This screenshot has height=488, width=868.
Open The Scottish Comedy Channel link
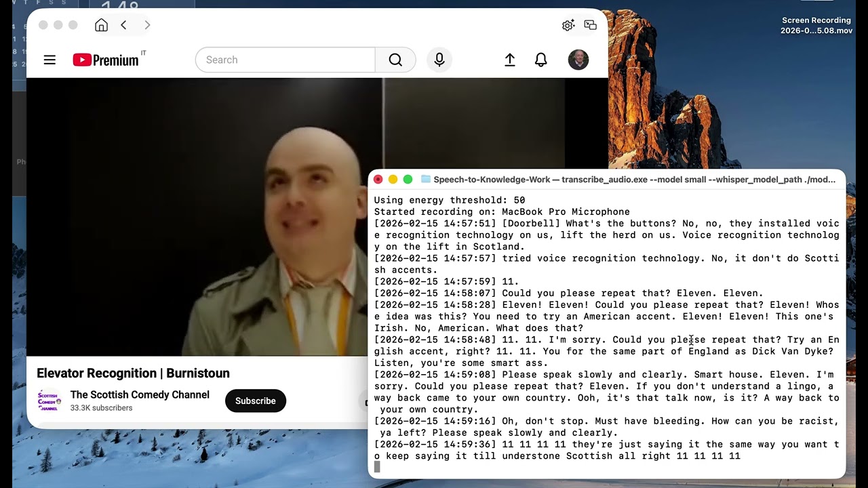pos(140,394)
